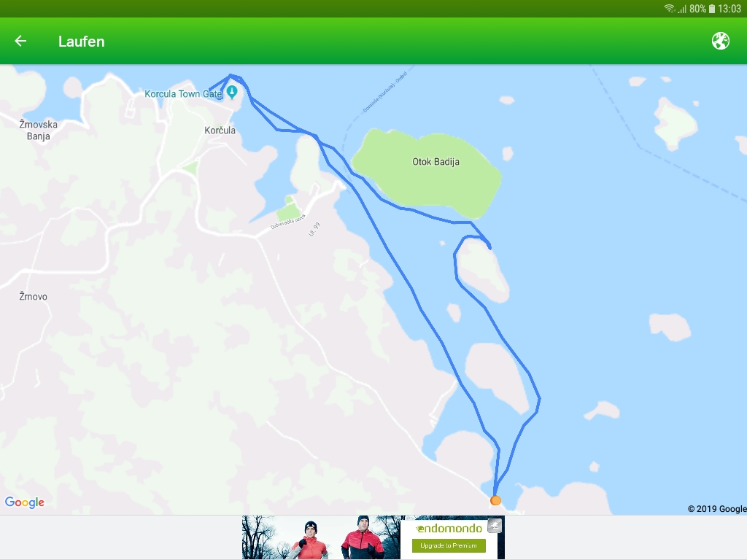This screenshot has height=560, width=747.
Task: Tap the Wi-Fi status icon
Action: [x=669, y=9]
